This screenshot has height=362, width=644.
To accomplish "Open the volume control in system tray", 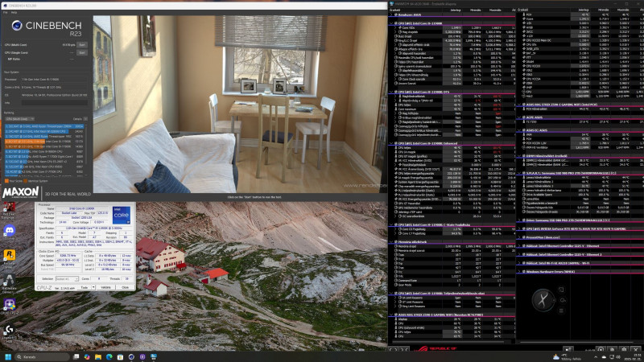I will pos(619,357).
